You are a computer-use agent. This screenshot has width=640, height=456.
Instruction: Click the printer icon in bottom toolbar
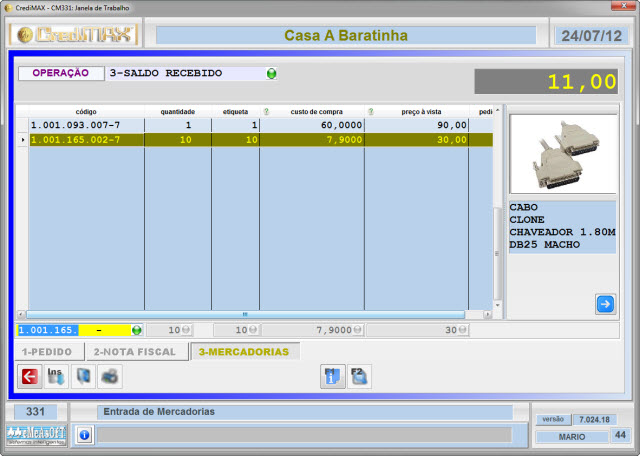pyautogui.click(x=109, y=376)
